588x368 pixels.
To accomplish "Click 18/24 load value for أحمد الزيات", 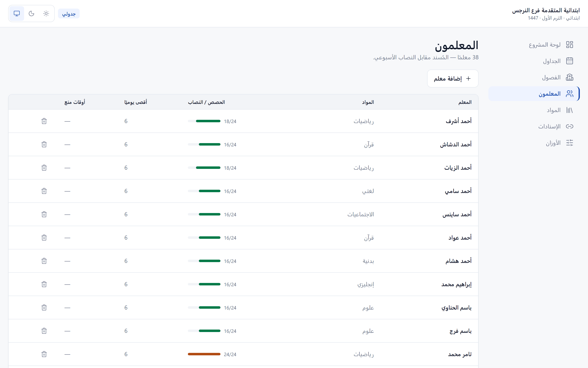I will [x=230, y=168].
